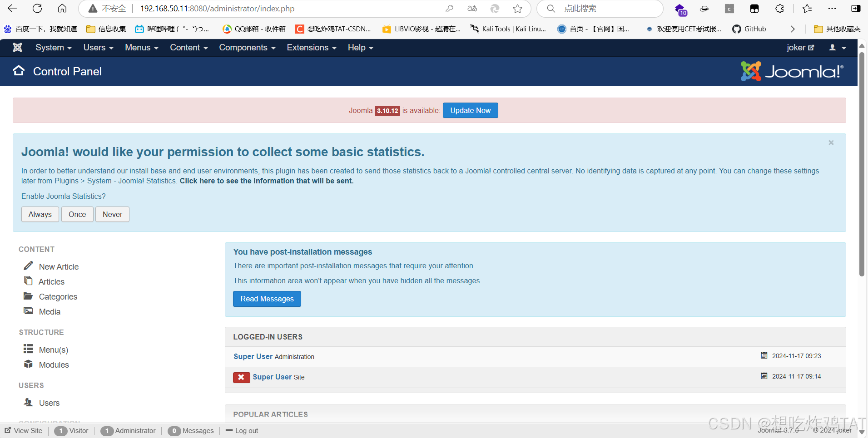Click the Modules cube icon
Viewport: 868px width, 438px height.
click(28, 364)
